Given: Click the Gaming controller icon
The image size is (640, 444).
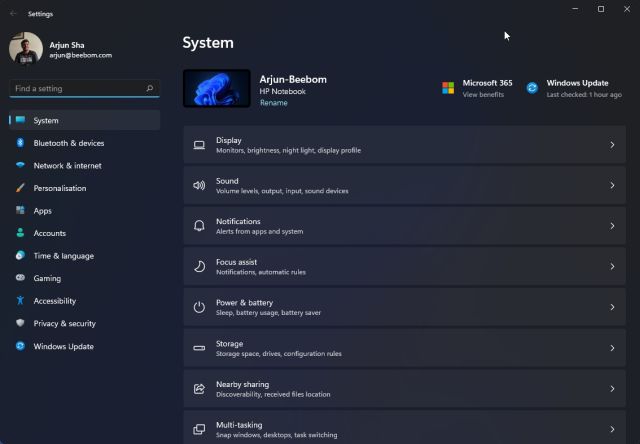Looking at the screenshot, I should (20, 278).
